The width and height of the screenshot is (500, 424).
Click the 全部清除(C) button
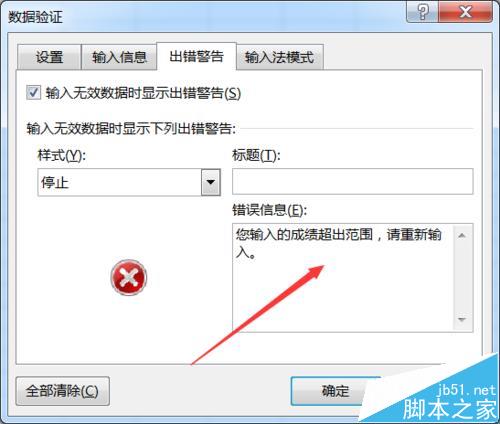click(62, 391)
